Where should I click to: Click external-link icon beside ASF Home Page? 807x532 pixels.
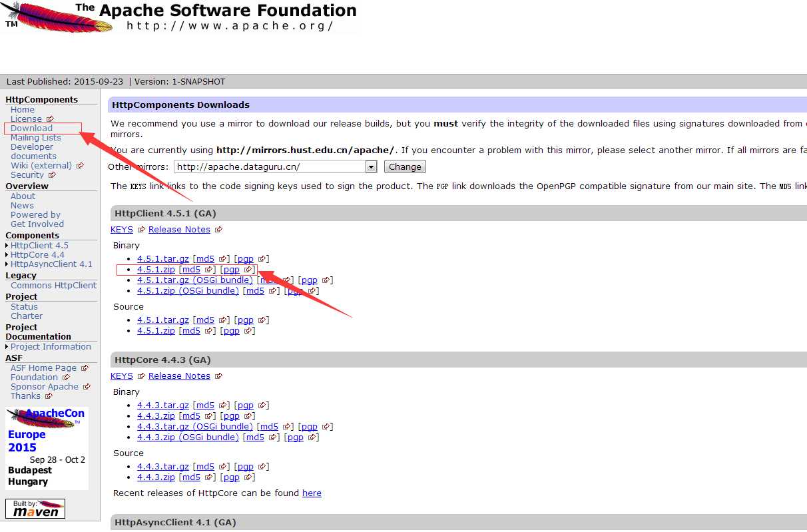point(85,368)
